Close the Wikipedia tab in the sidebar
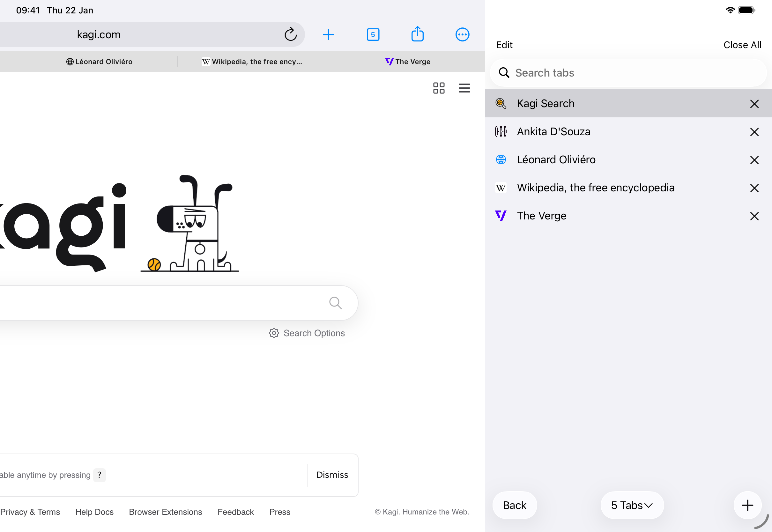 tap(754, 188)
